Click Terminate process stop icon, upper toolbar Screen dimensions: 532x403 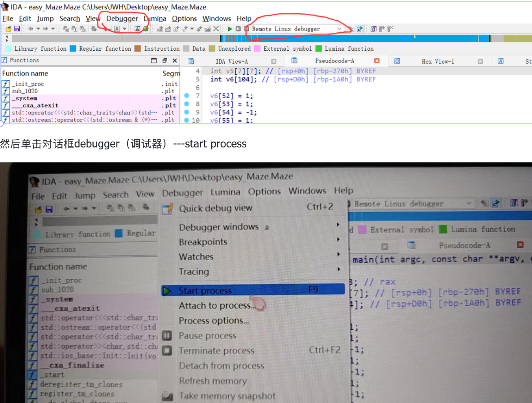click(246, 29)
